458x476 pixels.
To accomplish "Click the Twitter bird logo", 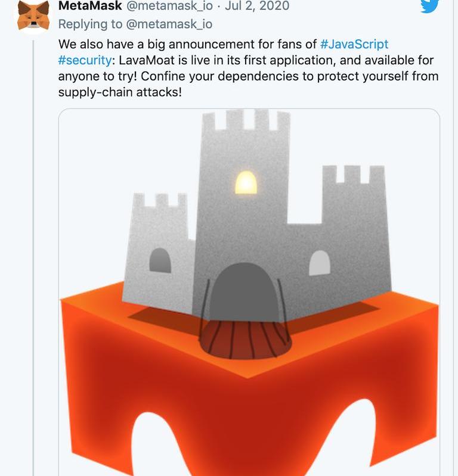I will click(429, 6).
